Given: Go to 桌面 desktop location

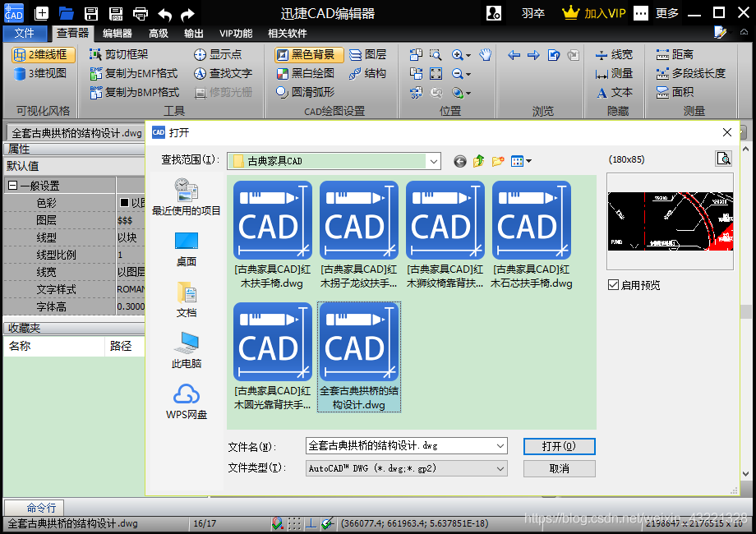Looking at the screenshot, I should tap(186, 250).
